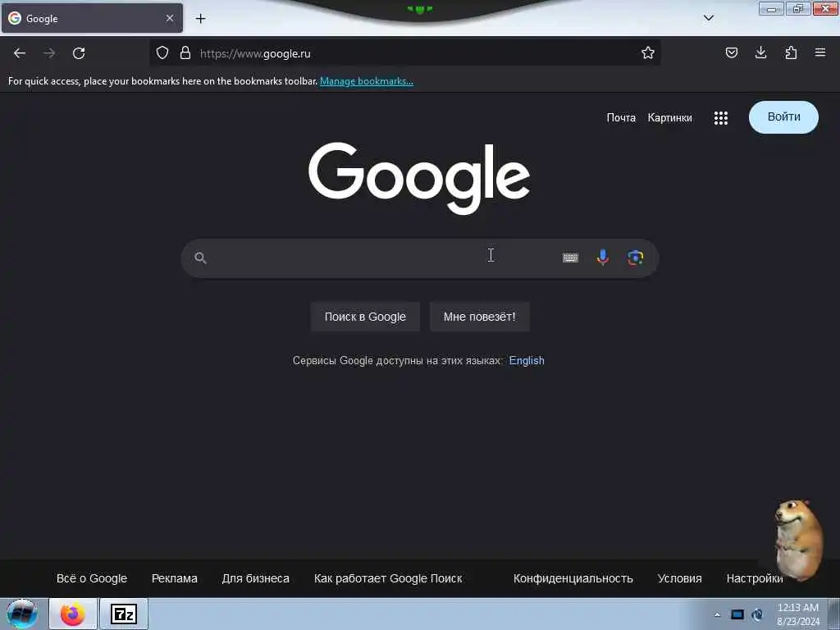The width and height of the screenshot is (840, 630).
Task: Click the magnifier icon in search box
Action: 200,258
